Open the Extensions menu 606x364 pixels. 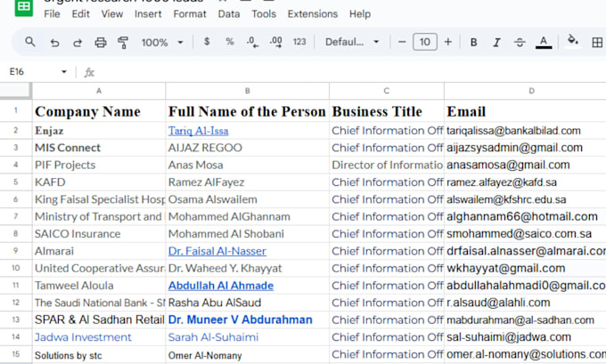[x=312, y=14]
